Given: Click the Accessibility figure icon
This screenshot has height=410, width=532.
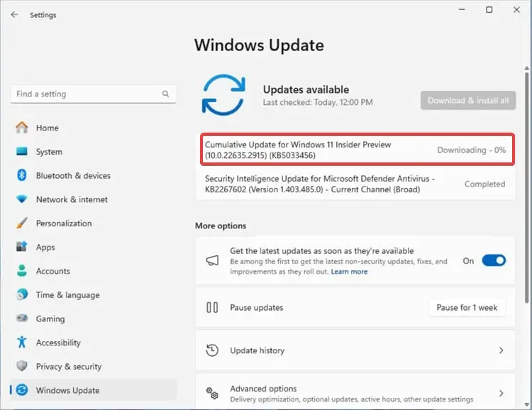Looking at the screenshot, I should click(22, 342).
